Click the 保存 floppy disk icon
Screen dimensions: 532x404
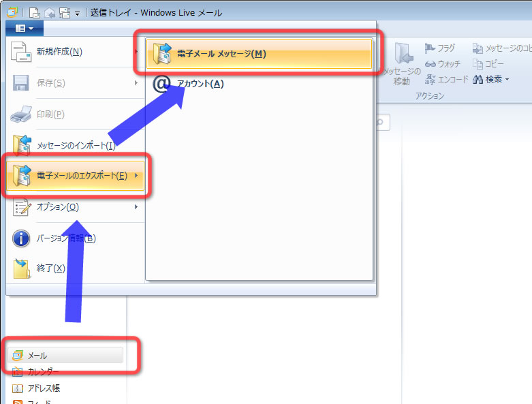(20, 83)
